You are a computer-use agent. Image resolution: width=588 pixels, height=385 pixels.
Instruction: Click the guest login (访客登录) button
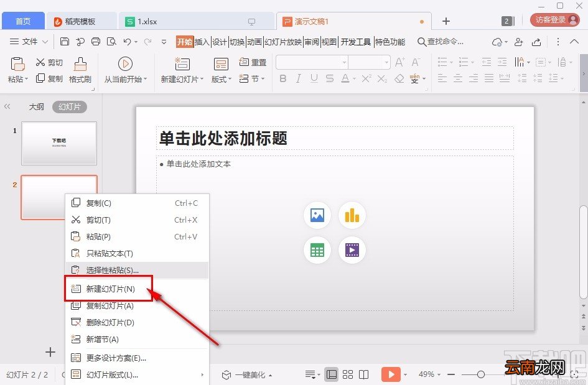click(x=555, y=20)
